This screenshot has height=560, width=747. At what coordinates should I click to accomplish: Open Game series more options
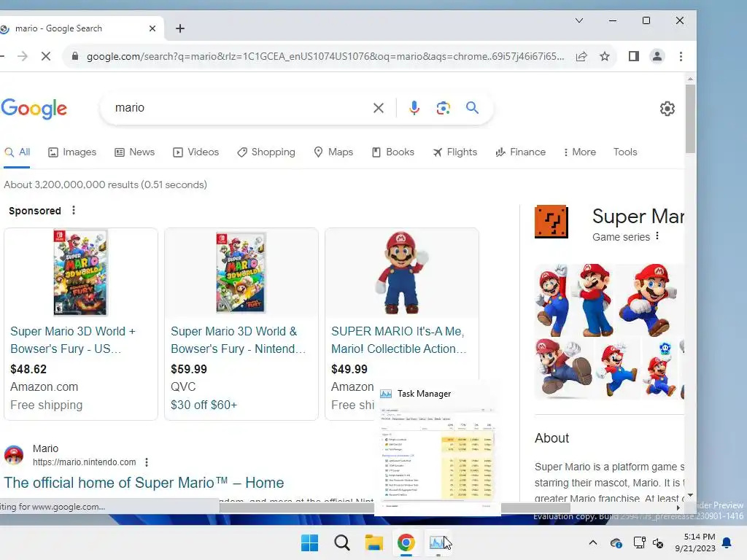tap(657, 236)
